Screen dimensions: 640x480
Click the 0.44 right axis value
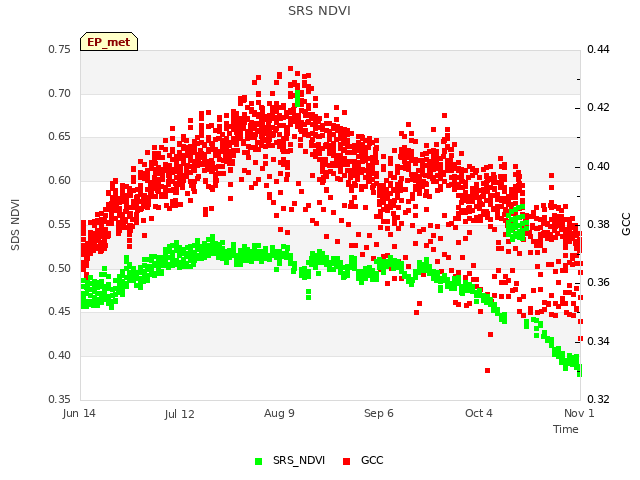point(598,49)
